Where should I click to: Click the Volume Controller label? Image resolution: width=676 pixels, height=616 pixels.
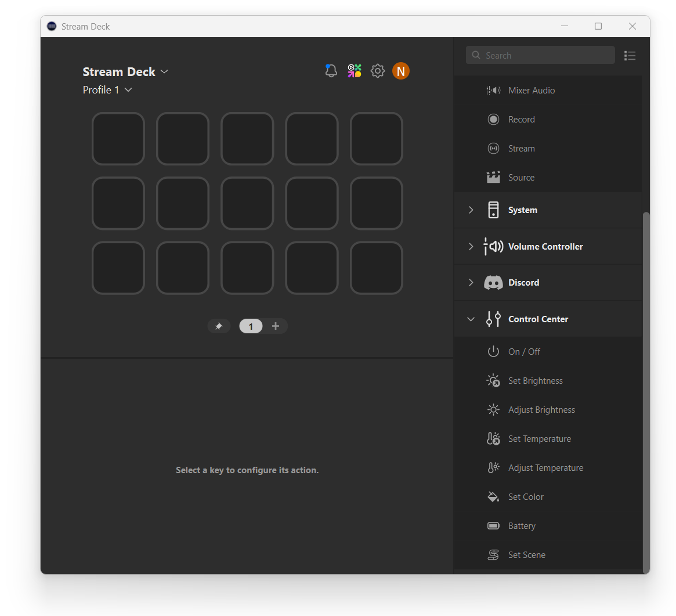point(545,246)
